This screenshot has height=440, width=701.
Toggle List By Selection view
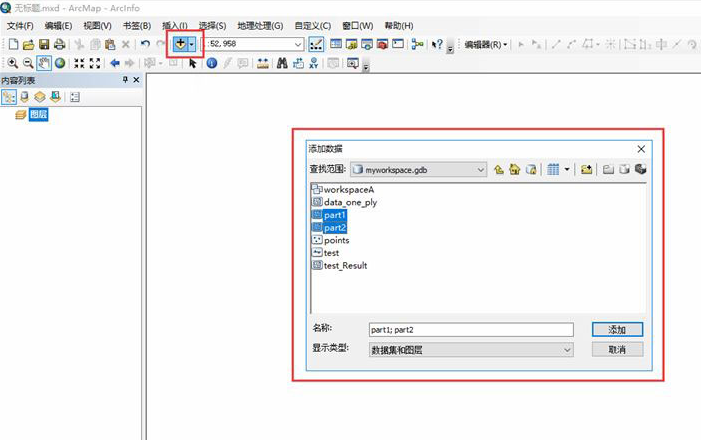point(55,97)
